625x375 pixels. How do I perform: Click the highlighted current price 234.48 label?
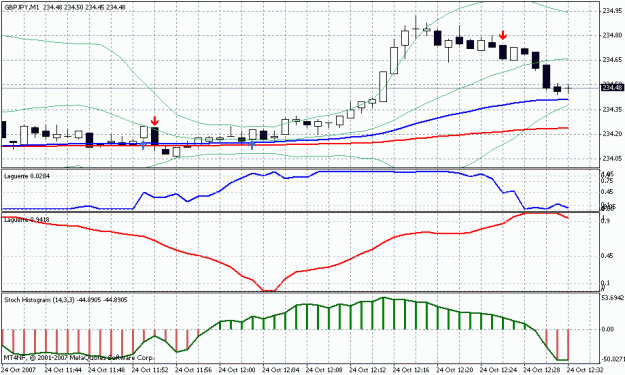(x=612, y=87)
